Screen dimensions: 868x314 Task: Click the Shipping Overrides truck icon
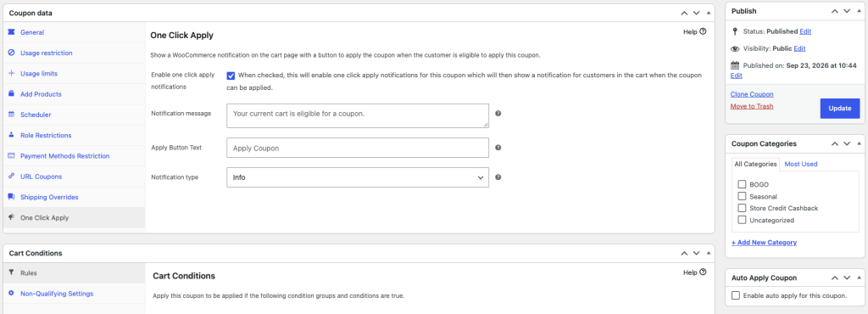pyautogui.click(x=11, y=197)
